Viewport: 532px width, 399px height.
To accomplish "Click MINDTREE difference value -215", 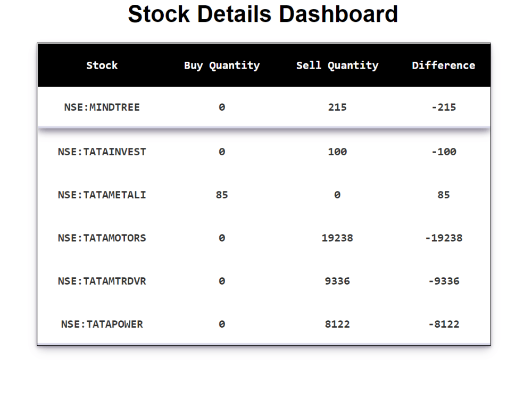I will [444, 107].
